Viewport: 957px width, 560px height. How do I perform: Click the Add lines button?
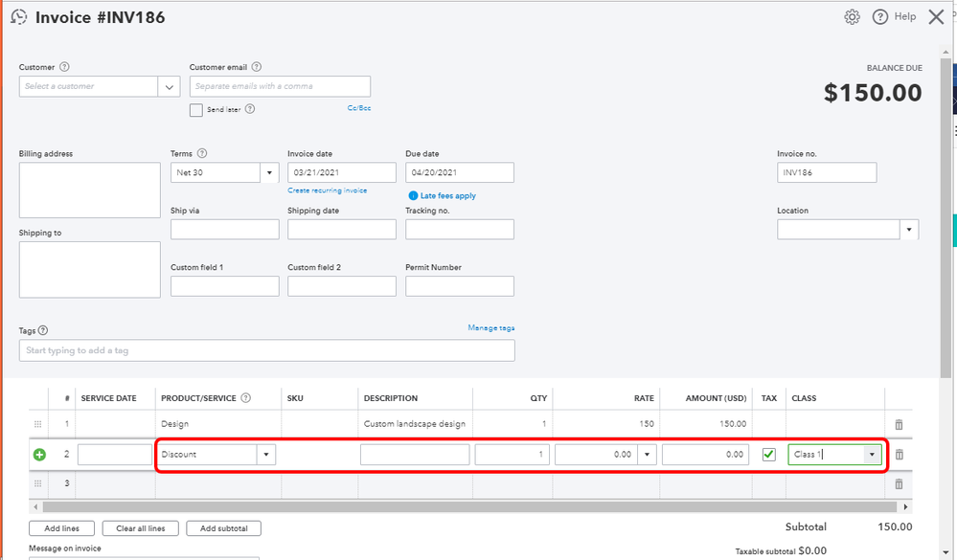click(62, 528)
